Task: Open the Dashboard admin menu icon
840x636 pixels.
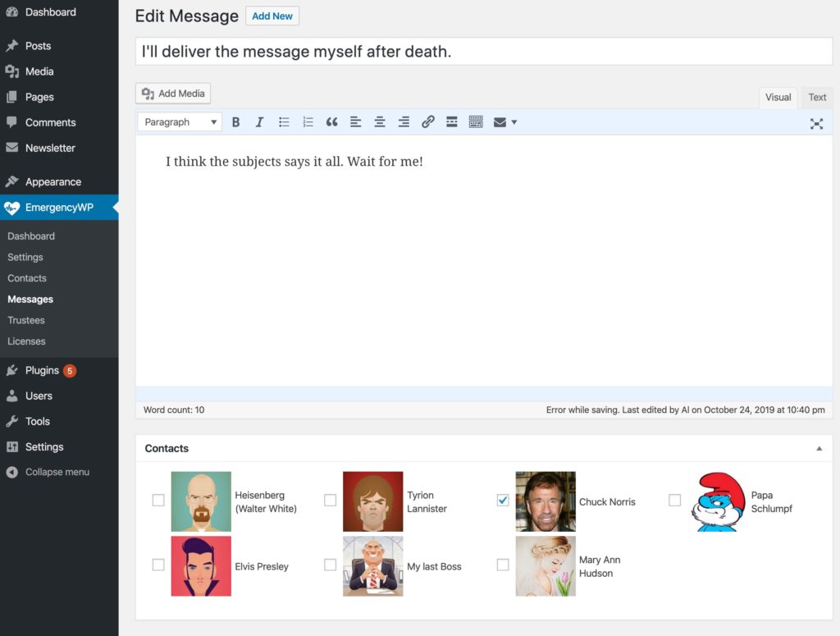Action: [11, 11]
